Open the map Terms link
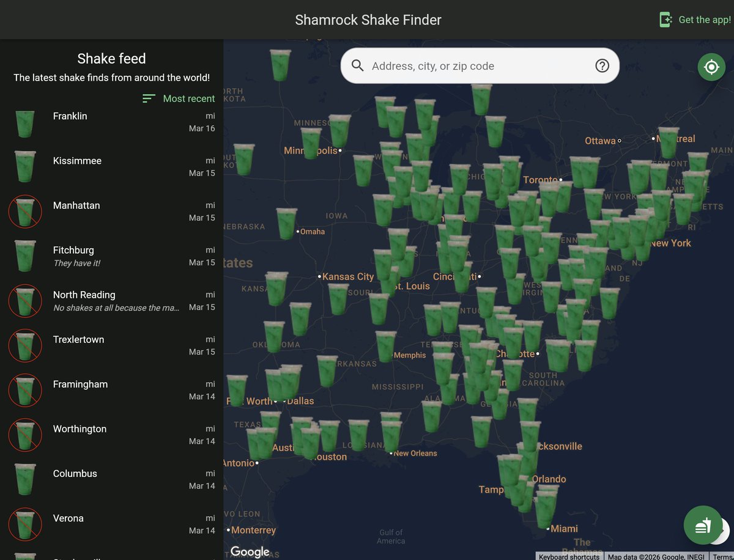The width and height of the screenshot is (734, 560). [x=722, y=557]
